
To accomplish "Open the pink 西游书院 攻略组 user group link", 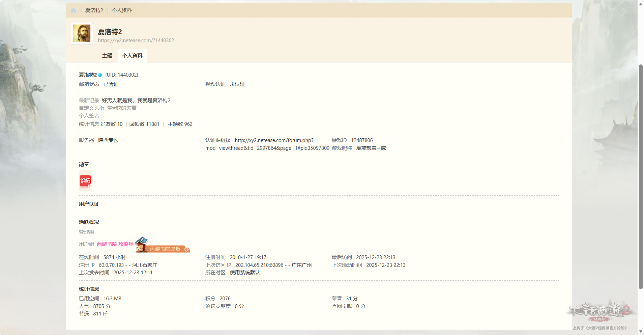I will (x=115, y=244).
